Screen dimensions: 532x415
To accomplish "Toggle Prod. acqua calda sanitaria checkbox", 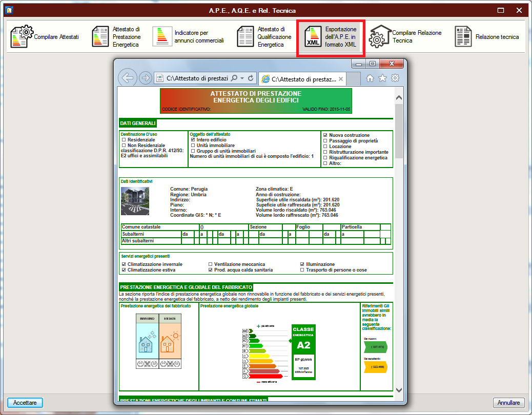I will click(210, 270).
